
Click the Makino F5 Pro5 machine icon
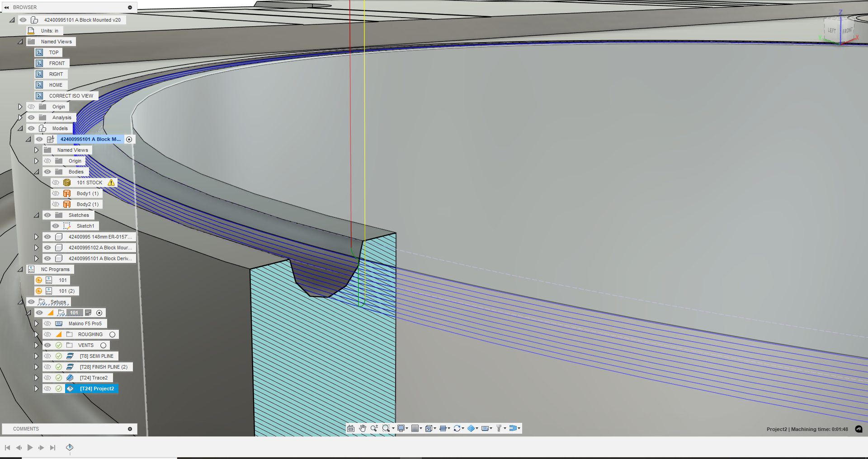[x=59, y=323]
